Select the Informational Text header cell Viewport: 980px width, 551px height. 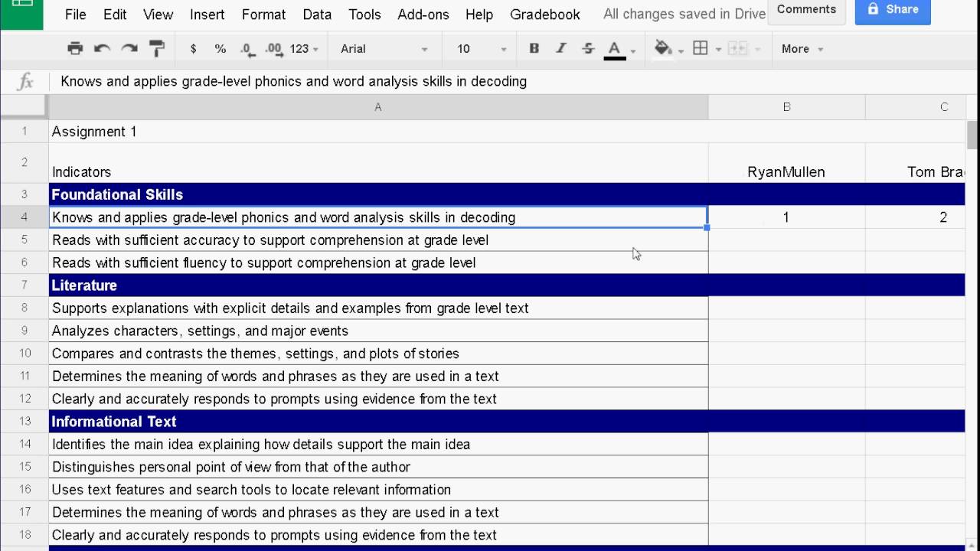tap(378, 422)
